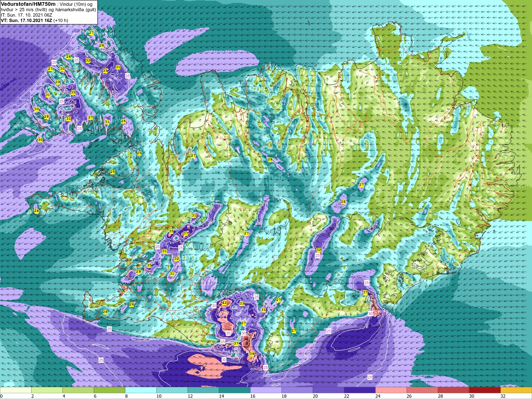Pick the 16–18 m/s lavender legend swatch
Image resolution: width=532 pixels, height=399 pixels.
[x=266, y=390]
